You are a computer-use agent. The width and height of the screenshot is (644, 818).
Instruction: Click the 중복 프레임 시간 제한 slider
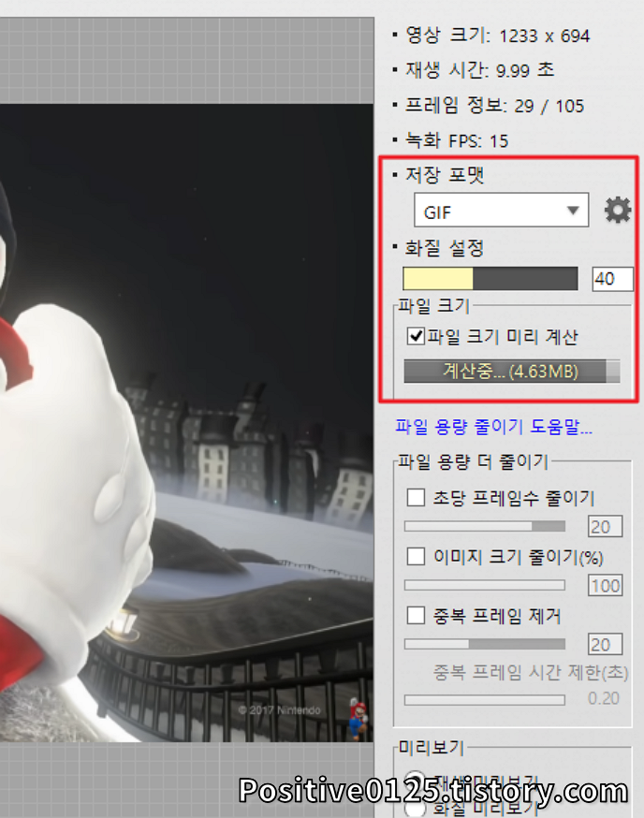(484, 699)
